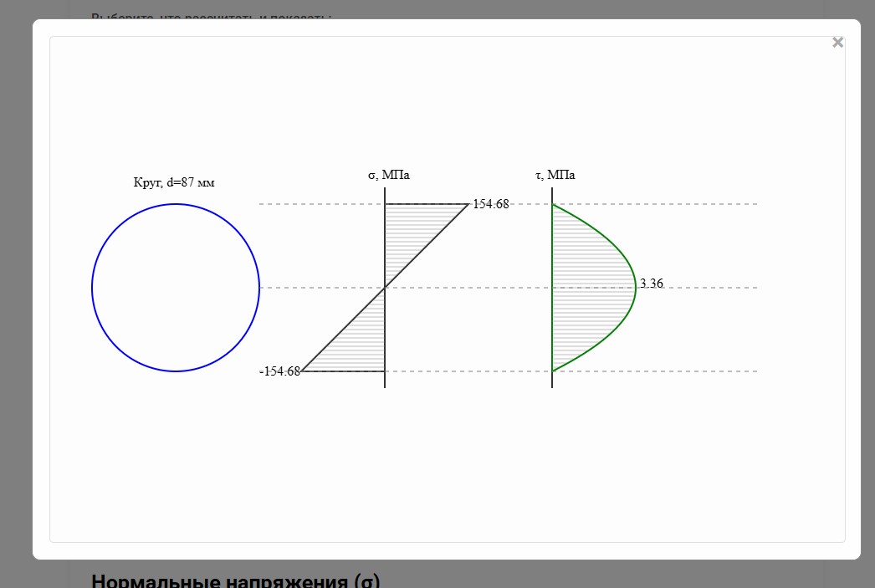Click the zero crossing of σ diagram
The width and height of the screenshot is (875, 588).
tap(385, 288)
